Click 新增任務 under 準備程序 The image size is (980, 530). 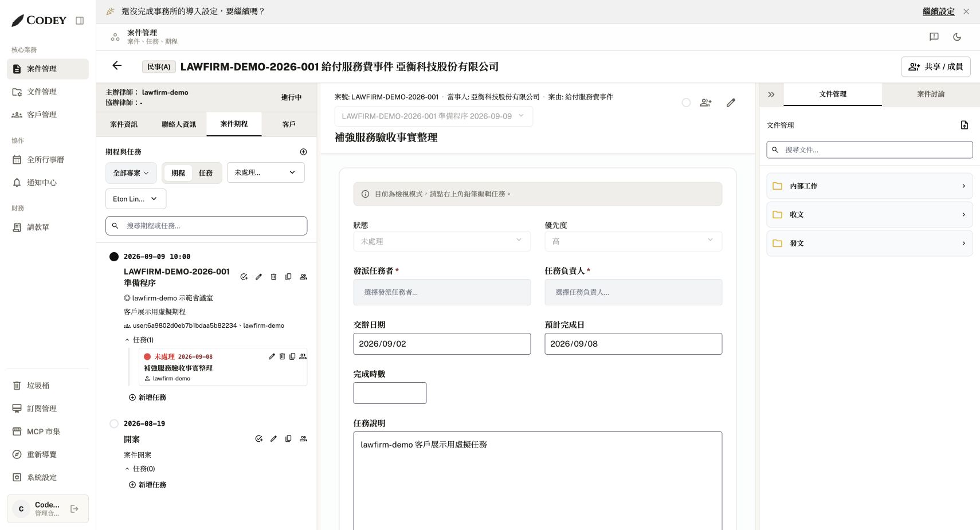147,398
